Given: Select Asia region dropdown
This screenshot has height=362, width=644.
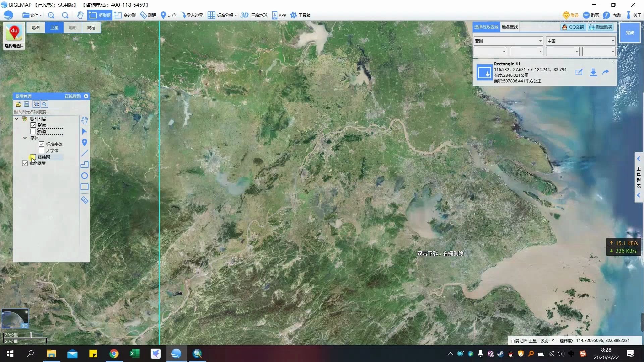Looking at the screenshot, I should coord(508,41).
